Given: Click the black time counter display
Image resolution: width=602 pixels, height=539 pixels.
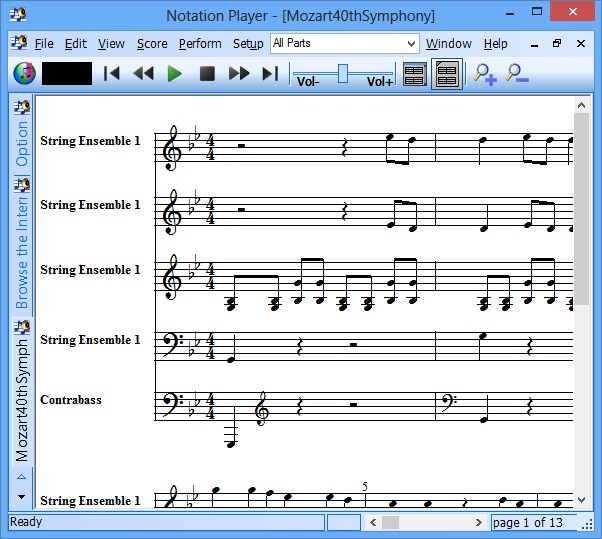Looking at the screenshot, I should click(x=67, y=73).
